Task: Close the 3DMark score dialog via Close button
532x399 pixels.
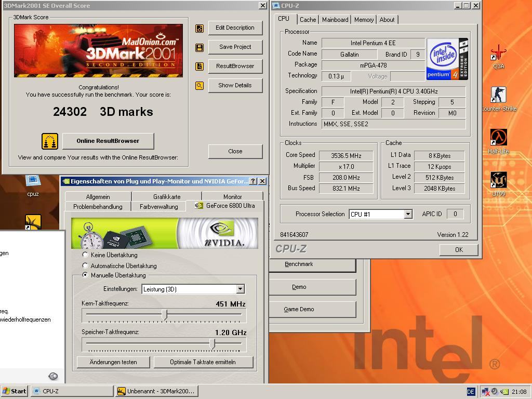Action: coord(235,151)
